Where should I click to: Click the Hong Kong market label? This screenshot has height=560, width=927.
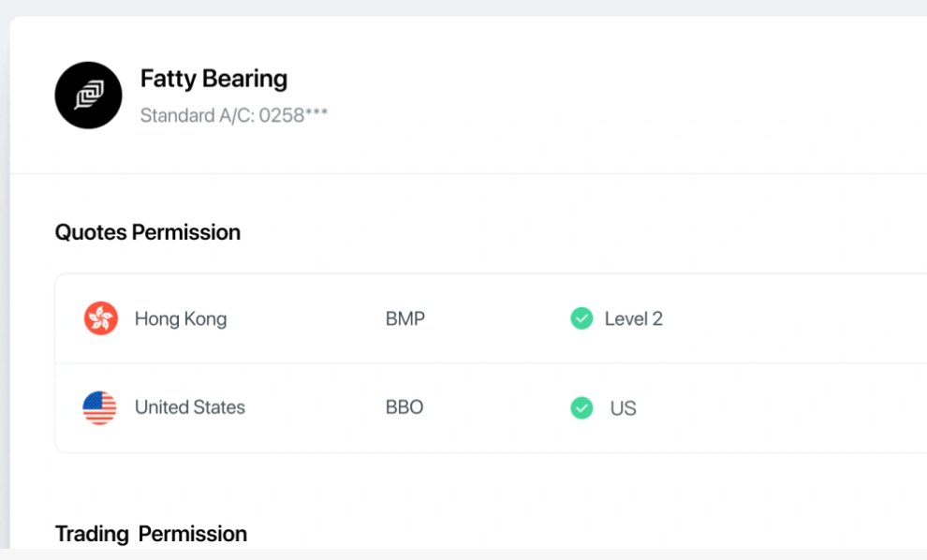point(181,318)
